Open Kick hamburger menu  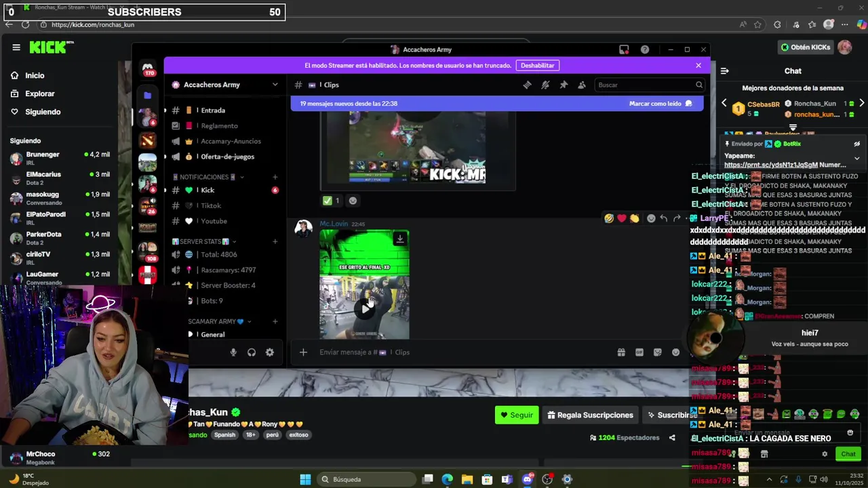(x=16, y=47)
